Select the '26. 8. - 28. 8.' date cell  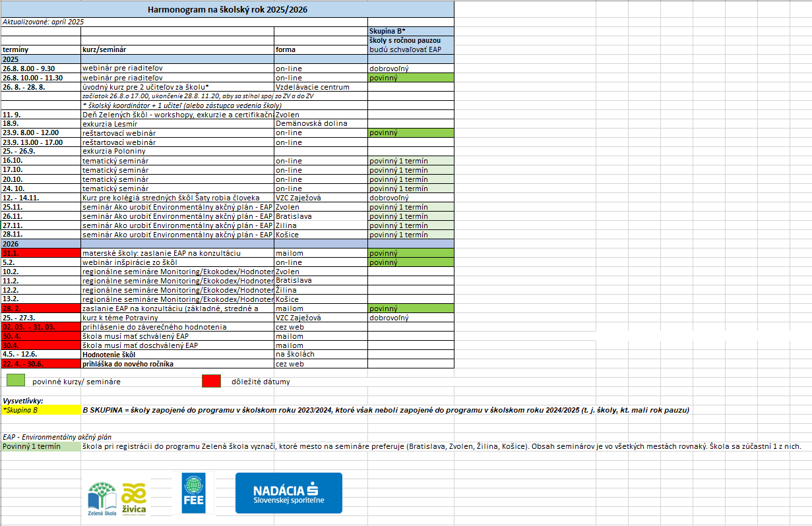(40, 86)
